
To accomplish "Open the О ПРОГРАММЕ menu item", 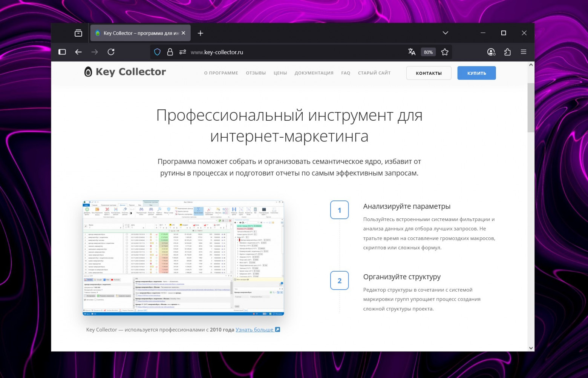I will coord(221,73).
